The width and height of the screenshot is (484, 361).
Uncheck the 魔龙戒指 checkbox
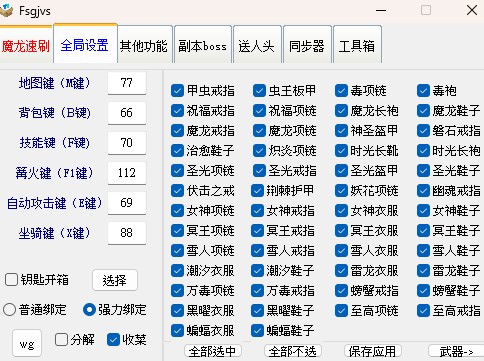click(177, 131)
